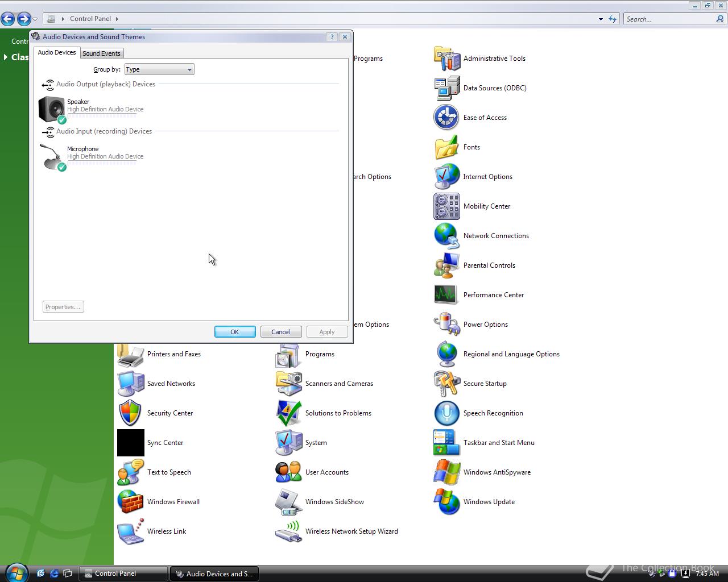728x582 pixels.
Task: Expand Control Panel breadcrumb arrow
Action: click(x=117, y=19)
